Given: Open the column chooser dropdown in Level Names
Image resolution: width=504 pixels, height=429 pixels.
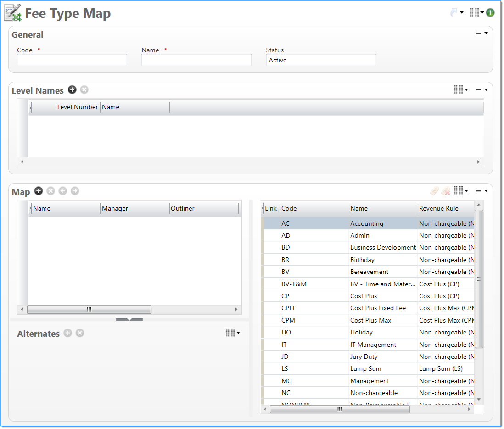Looking at the screenshot, I should pos(460,90).
